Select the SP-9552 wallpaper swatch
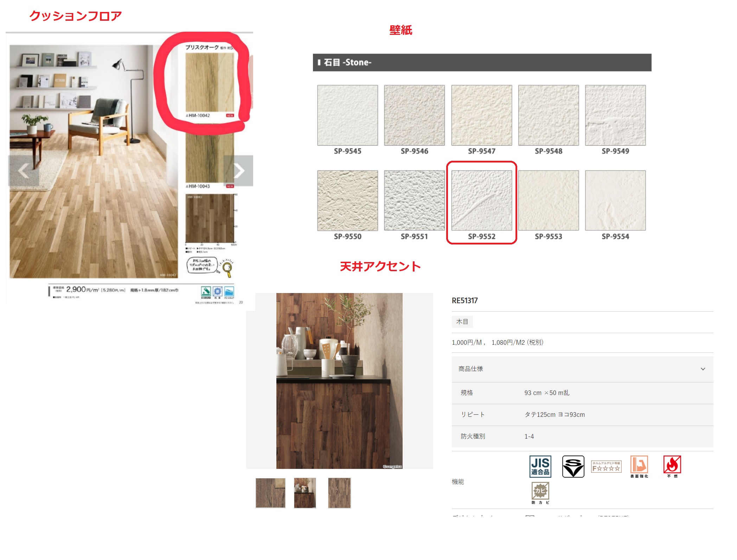This screenshot has height=560, width=737. [481, 201]
